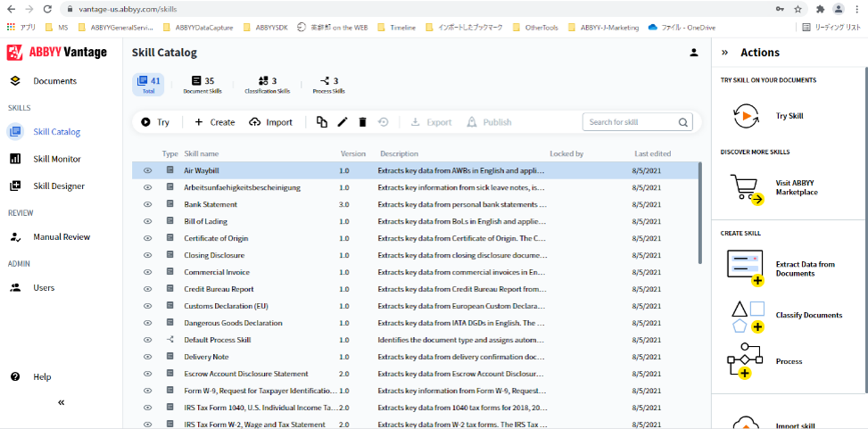868x429 pixels.
Task: Toggle eye icon for Credit Bureau Report
Action: pos(147,289)
